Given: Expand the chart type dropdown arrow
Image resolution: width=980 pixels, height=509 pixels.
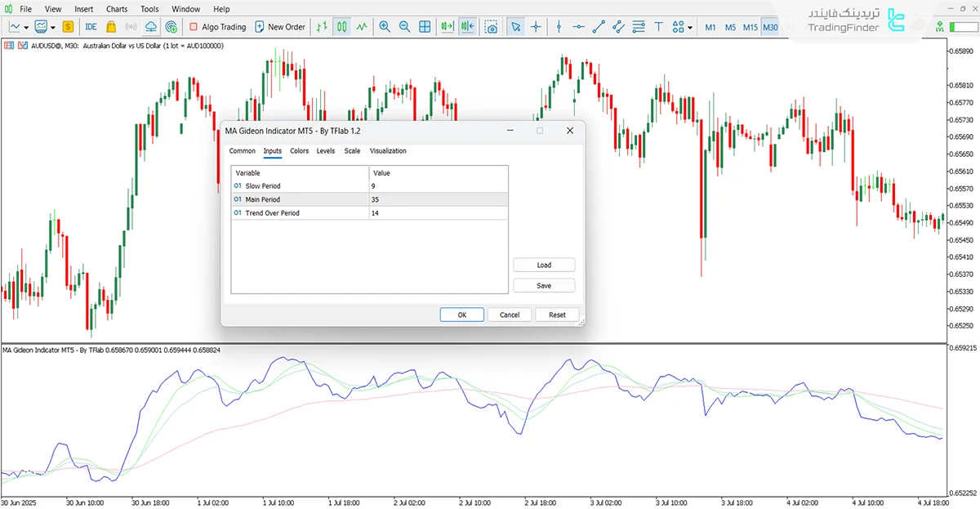Looking at the screenshot, I should click(27, 27).
